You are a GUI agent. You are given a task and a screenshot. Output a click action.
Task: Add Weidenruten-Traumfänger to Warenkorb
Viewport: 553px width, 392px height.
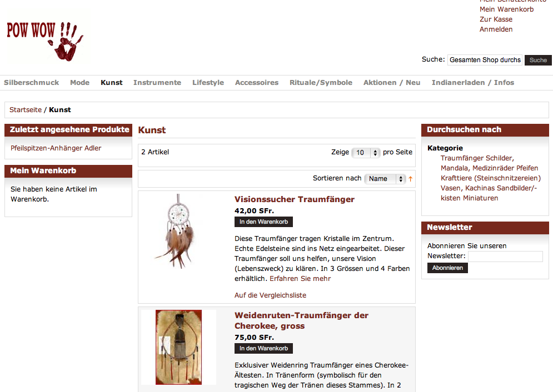coord(263,348)
